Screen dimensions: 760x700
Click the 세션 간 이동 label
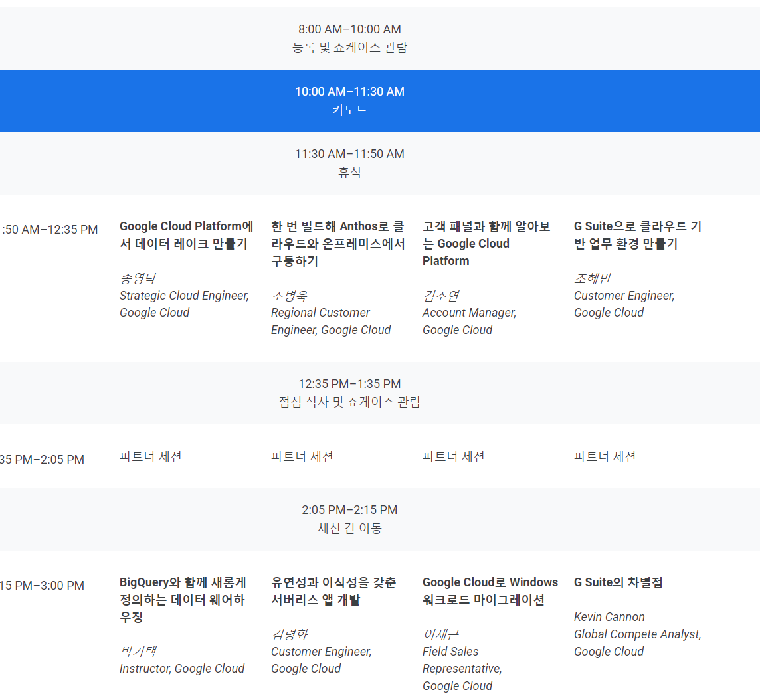(349, 529)
